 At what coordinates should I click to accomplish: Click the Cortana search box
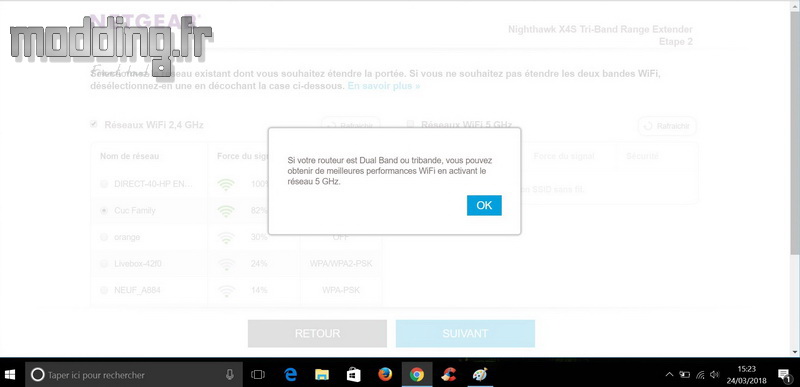(x=134, y=375)
